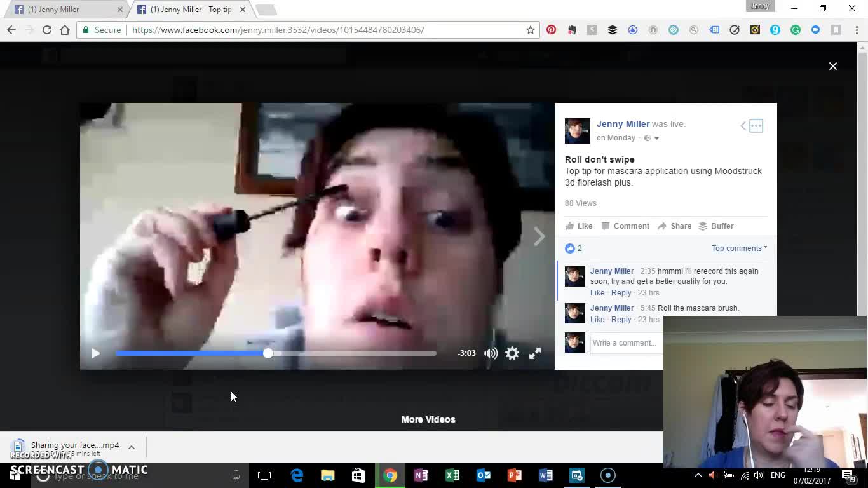Open the post options ellipsis menu
The width and height of the screenshot is (868, 488).
point(756,126)
